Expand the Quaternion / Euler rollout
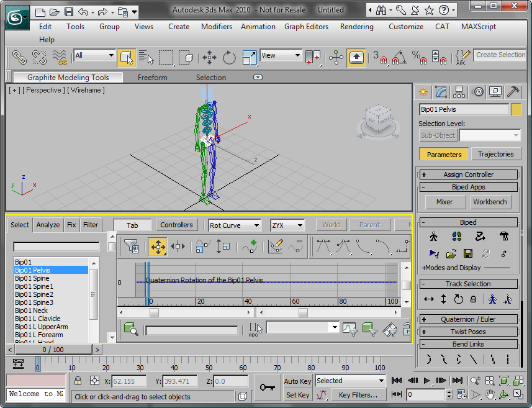Viewport: 532px width, 408px height. click(x=468, y=319)
